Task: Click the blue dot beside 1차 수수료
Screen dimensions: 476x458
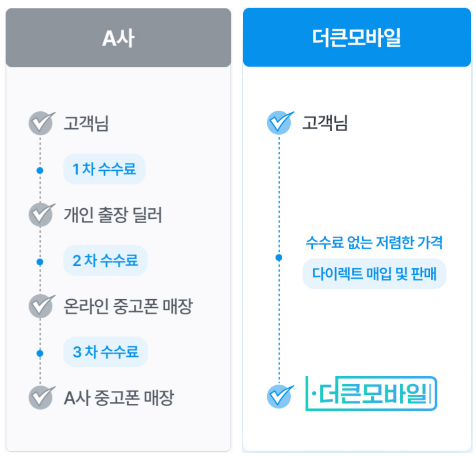Action: (x=40, y=170)
